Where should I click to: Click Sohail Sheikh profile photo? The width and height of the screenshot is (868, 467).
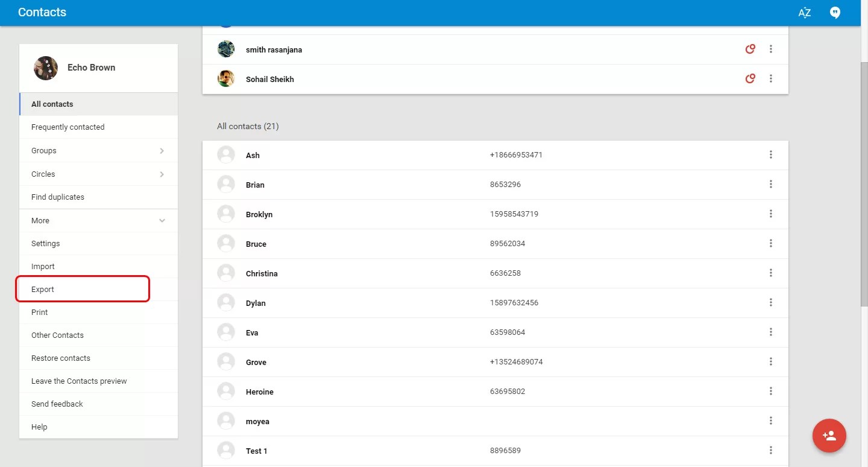[x=226, y=78]
